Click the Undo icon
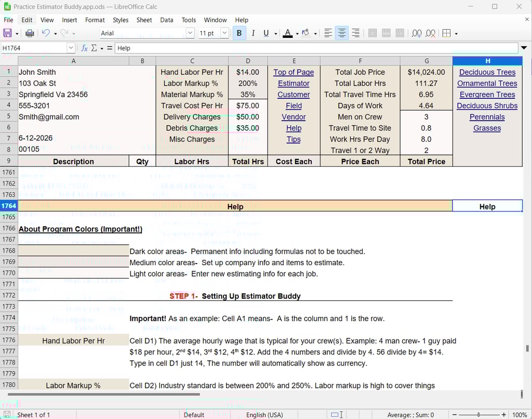Screen dimensions: 532x419 tap(45, 33)
